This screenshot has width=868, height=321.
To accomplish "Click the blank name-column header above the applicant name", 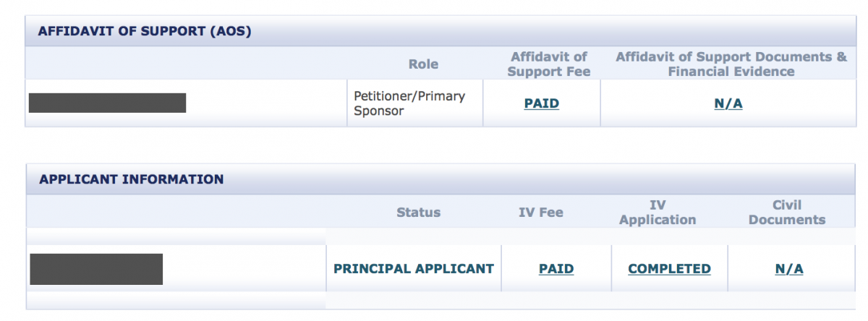I will pyautogui.click(x=176, y=213).
